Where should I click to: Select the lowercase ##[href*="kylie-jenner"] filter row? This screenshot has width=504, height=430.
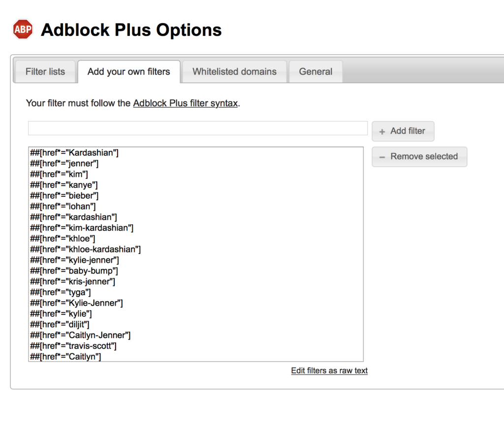tap(196, 260)
